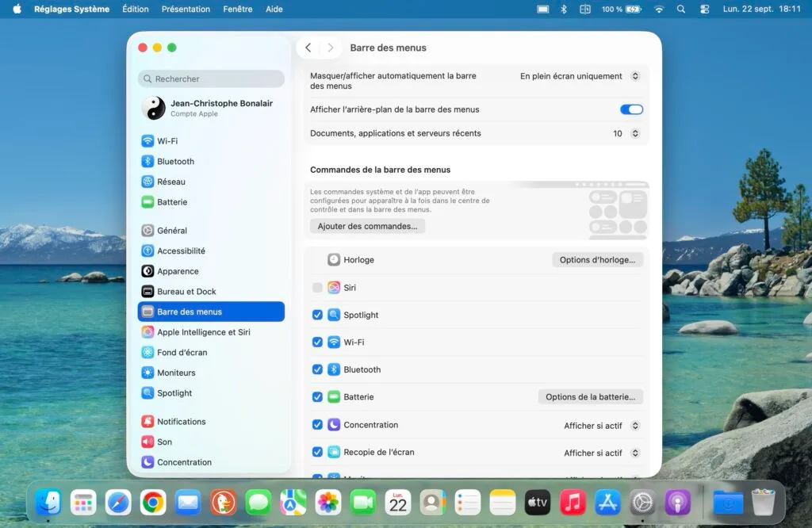Toggle Afficher l'arrière-plan de la barre des menus
Screen dimensions: 812x528
coord(631,109)
